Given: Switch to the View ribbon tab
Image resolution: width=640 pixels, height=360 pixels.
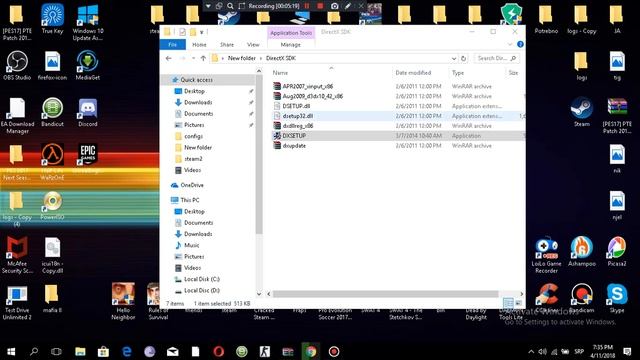Looking at the screenshot, I should click(x=253, y=44).
